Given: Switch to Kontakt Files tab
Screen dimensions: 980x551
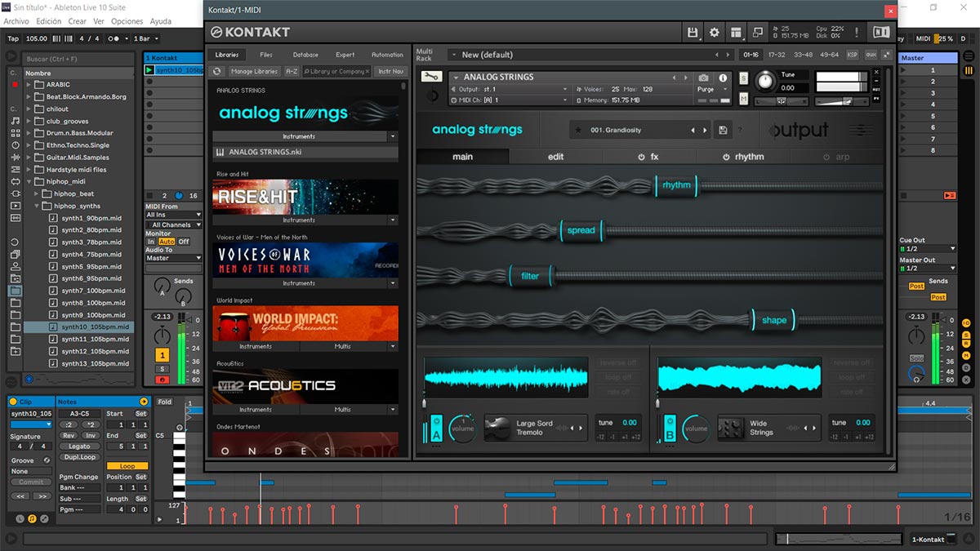Looking at the screenshot, I should 266,55.
